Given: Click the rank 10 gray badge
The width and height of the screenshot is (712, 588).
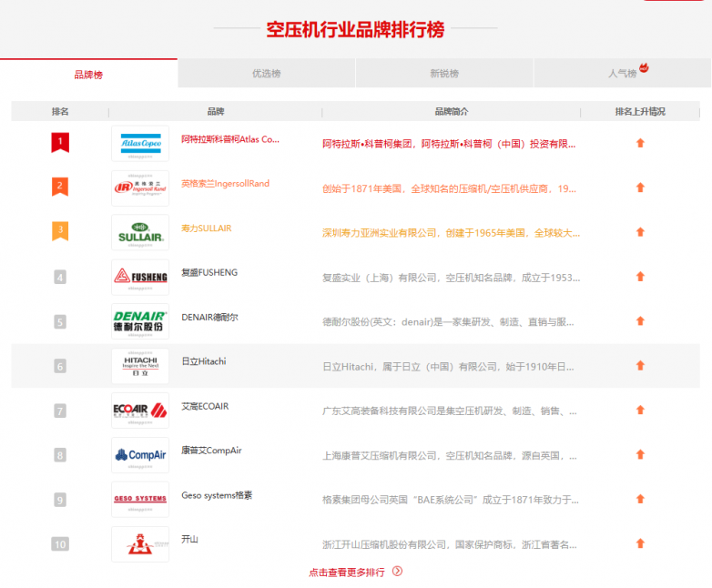Looking at the screenshot, I should tap(60, 544).
